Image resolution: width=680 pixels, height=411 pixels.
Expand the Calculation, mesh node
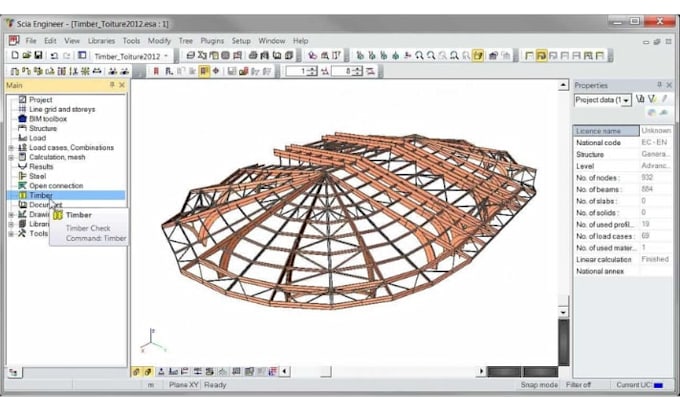11,157
